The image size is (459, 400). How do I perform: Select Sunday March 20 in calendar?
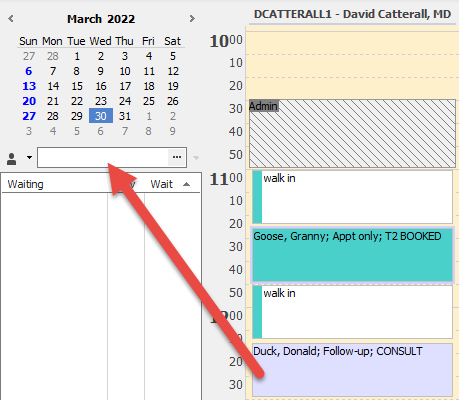pyautogui.click(x=29, y=101)
